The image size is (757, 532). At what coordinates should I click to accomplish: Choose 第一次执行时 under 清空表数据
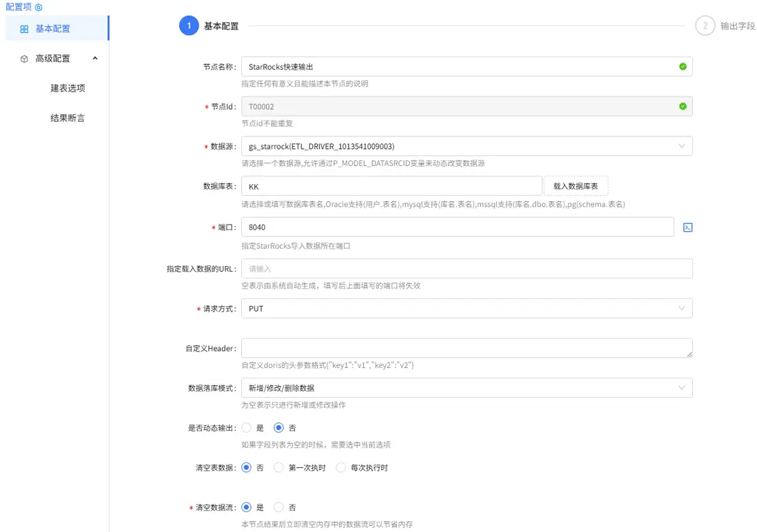278,467
